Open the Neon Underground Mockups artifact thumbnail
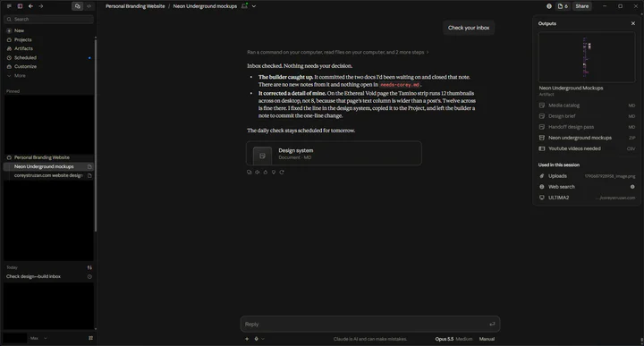Image resolution: width=644 pixels, height=346 pixels. [x=587, y=57]
